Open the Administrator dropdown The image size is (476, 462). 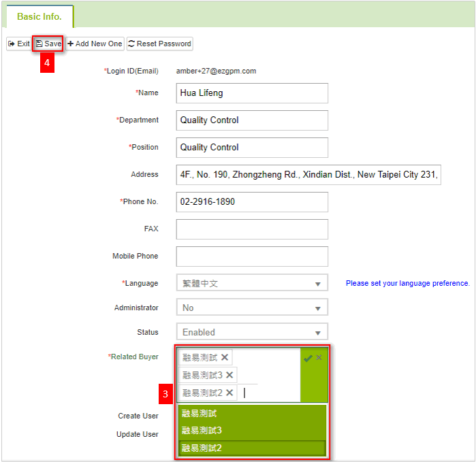(252, 308)
